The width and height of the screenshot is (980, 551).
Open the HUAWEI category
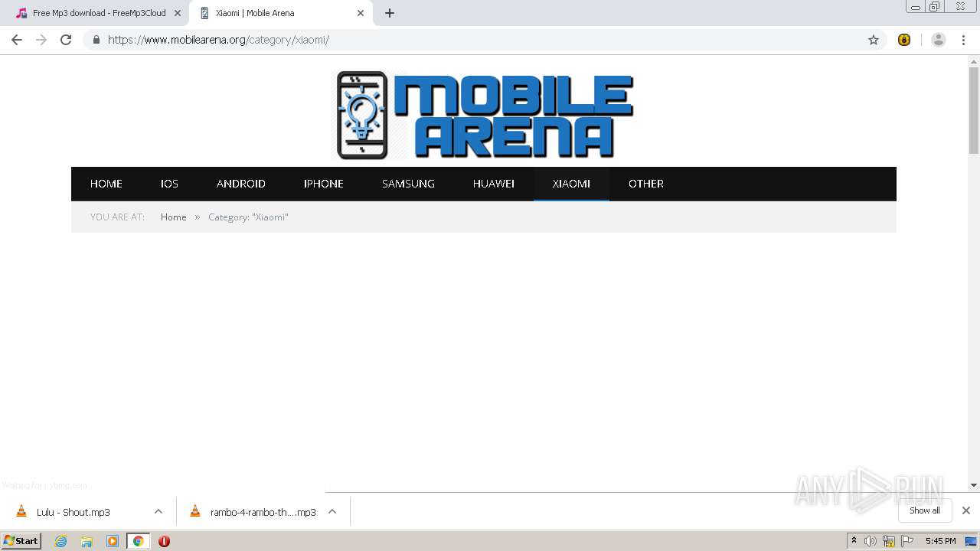pos(494,184)
